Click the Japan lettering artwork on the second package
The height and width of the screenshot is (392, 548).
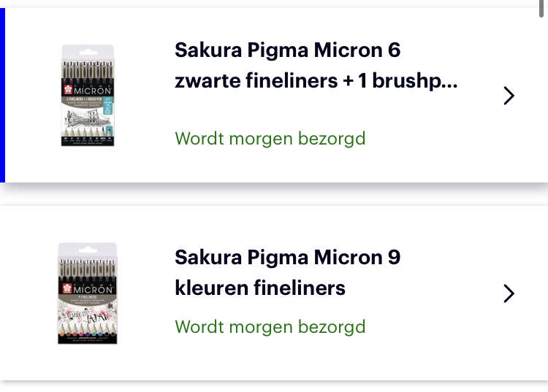pyautogui.click(x=88, y=316)
